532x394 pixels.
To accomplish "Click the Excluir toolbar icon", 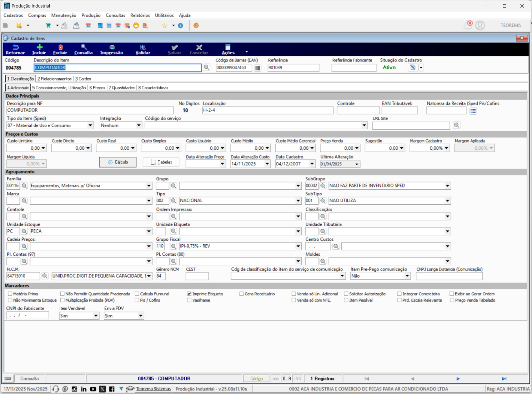I will (60, 47).
